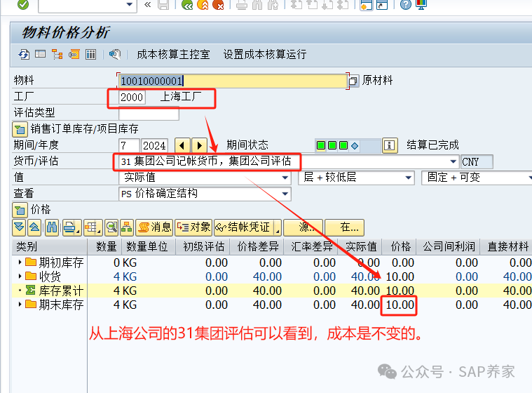Click the 结帐凭证 closing document button

245,227
